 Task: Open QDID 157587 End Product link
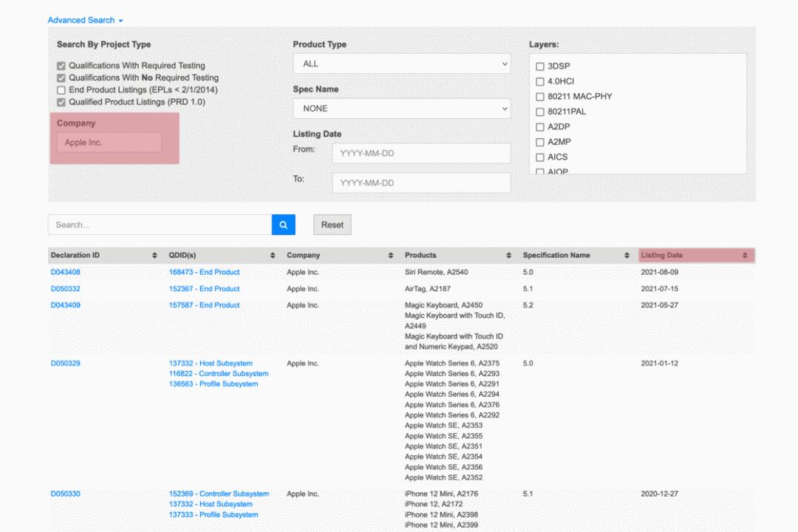[204, 305]
